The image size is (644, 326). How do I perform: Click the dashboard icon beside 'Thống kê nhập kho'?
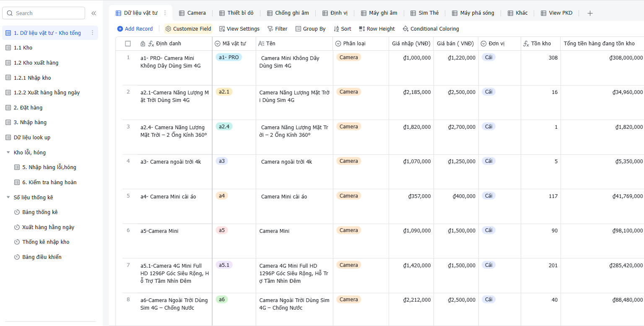pos(17,242)
